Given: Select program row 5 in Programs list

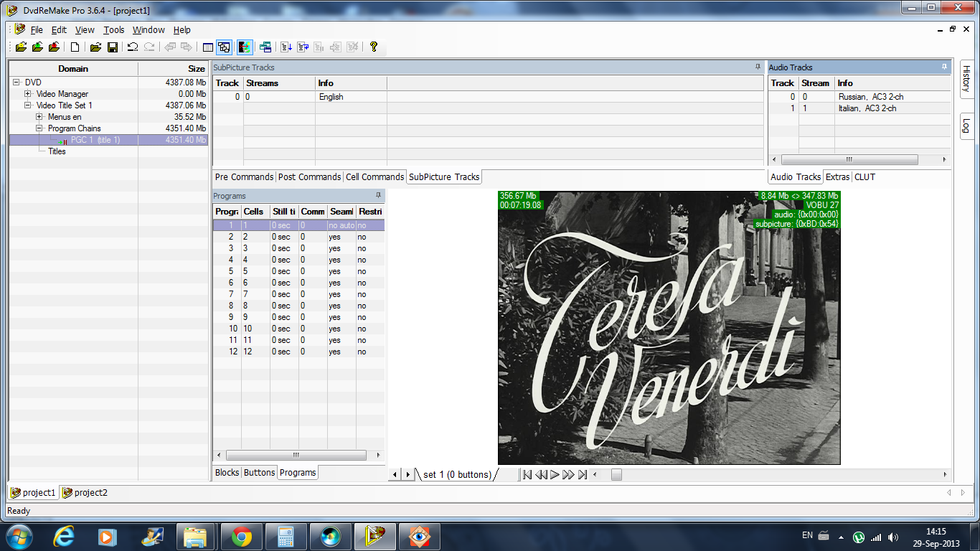Looking at the screenshot, I should [x=298, y=271].
